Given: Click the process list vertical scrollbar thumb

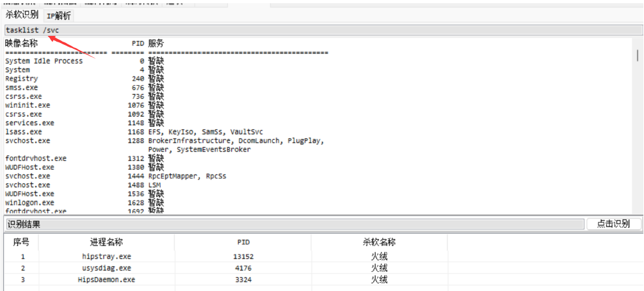Looking at the screenshot, I should click(638, 55).
